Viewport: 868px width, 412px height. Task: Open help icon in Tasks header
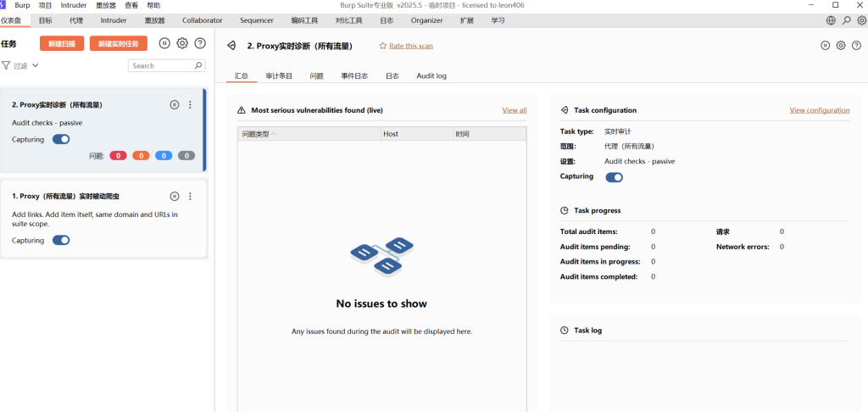tap(200, 43)
